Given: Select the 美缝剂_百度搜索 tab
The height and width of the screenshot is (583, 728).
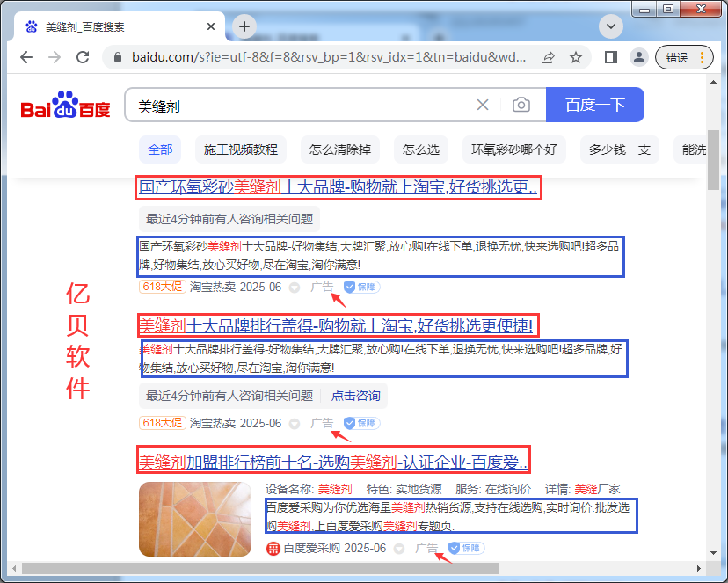Looking at the screenshot, I should 120,26.
